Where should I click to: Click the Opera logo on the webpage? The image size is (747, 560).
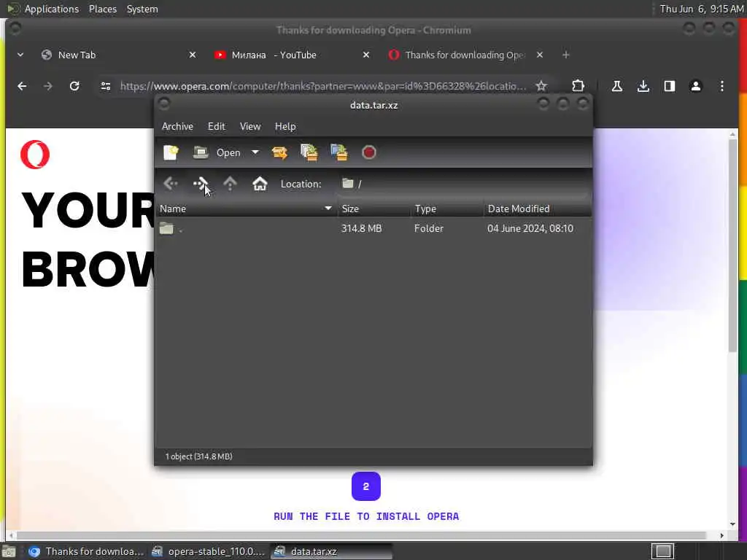(35, 155)
